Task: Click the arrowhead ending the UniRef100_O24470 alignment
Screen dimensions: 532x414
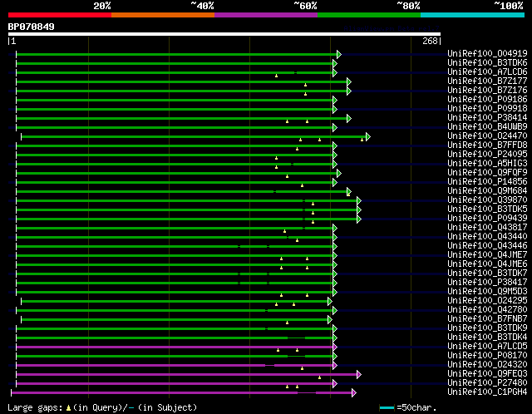Action: [x=368, y=137]
